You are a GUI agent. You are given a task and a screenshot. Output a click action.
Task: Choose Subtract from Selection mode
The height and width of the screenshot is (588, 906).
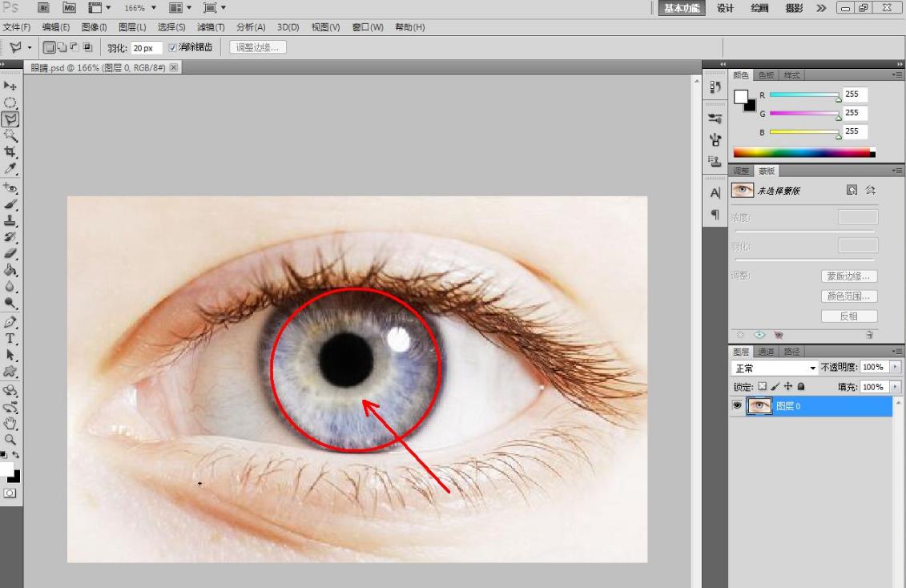coord(74,47)
